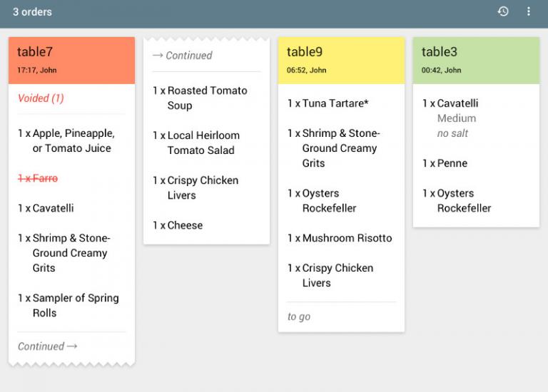Screen dimensions: 548x392
Task: Select Mushroom Risotto on table9
Action: pyautogui.click(x=340, y=238)
